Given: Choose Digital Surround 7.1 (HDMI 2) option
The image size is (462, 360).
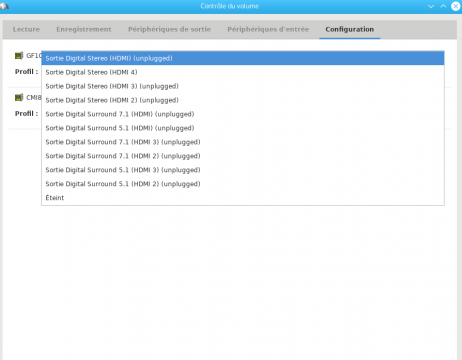Looking at the screenshot, I should (x=243, y=156).
